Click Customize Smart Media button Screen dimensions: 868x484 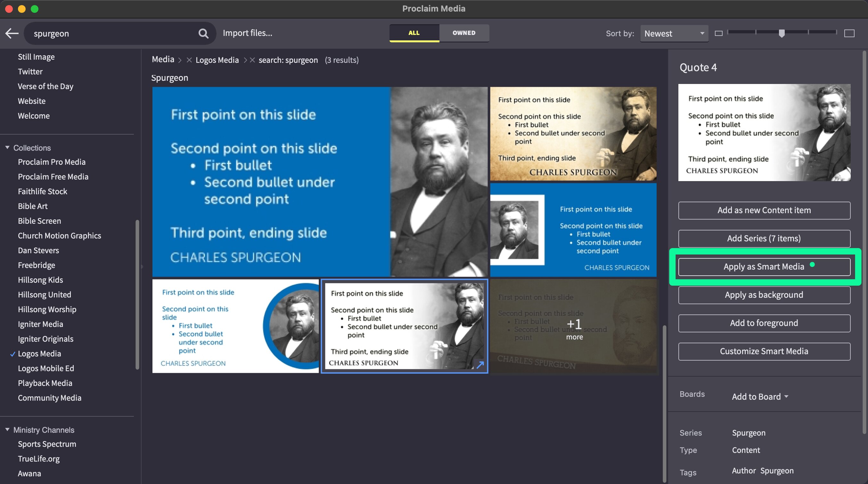[764, 351]
